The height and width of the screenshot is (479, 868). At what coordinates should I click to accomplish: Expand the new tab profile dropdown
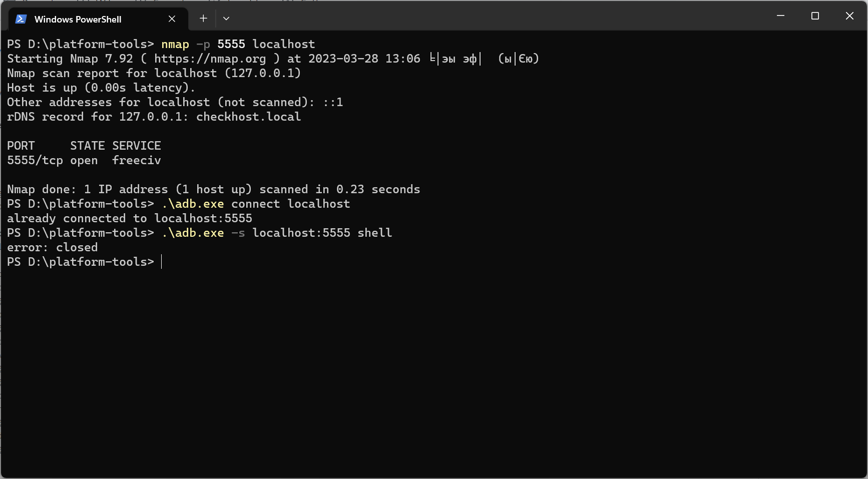[x=226, y=19]
